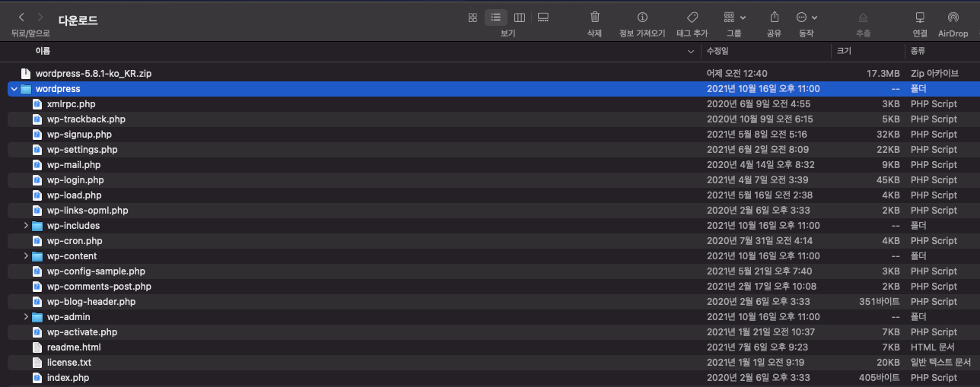980x387 pixels.
Task: Collapse the wordpress folder
Action: click(14, 89)
